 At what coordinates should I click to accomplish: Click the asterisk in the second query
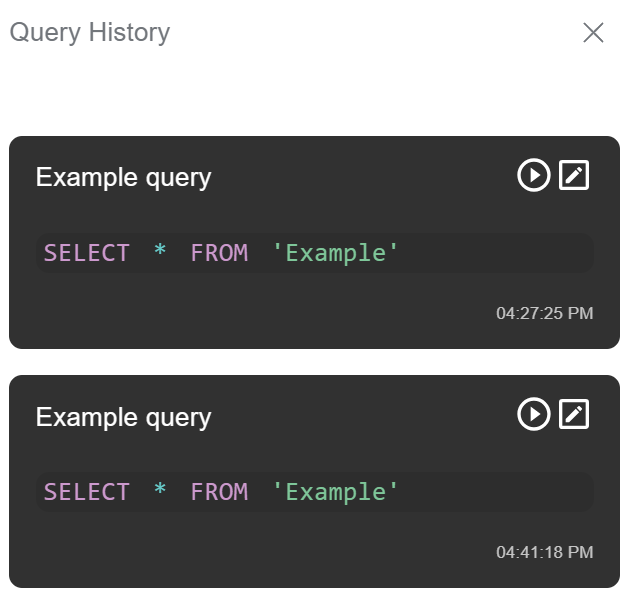tap(160, 492)
